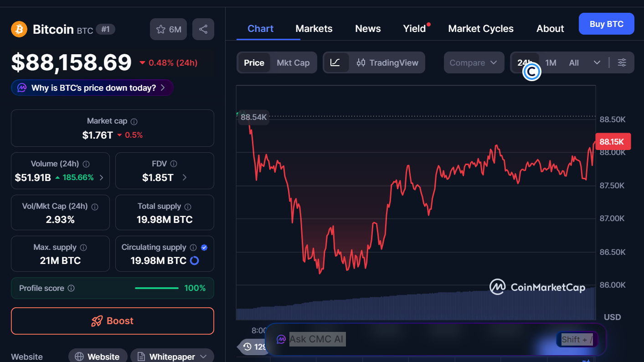
Task: Select the line chart icon
Action: click(x=335, y=63)
